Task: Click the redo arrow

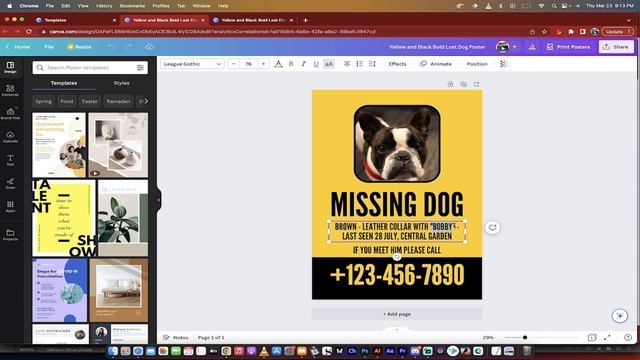Action: [128, 47]
